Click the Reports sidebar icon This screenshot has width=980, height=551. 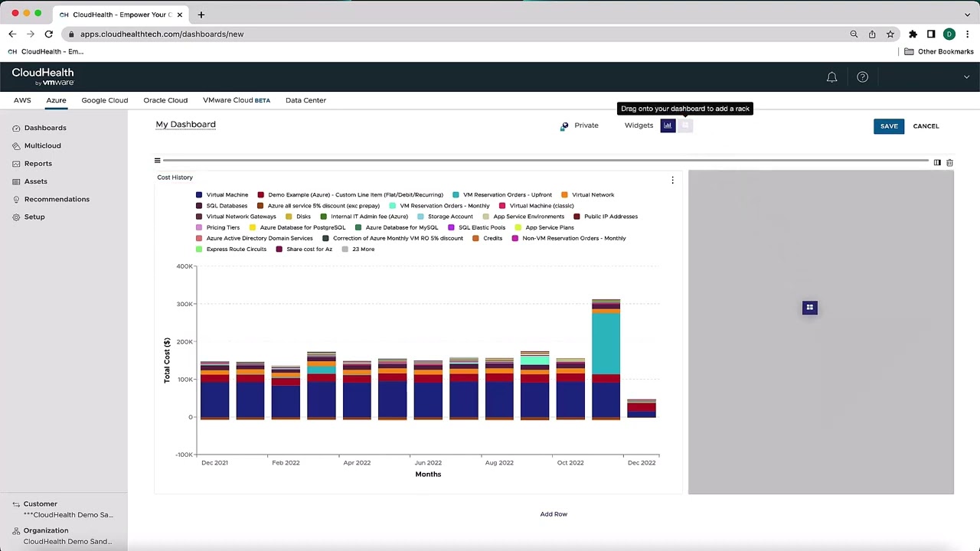point(16,164)
